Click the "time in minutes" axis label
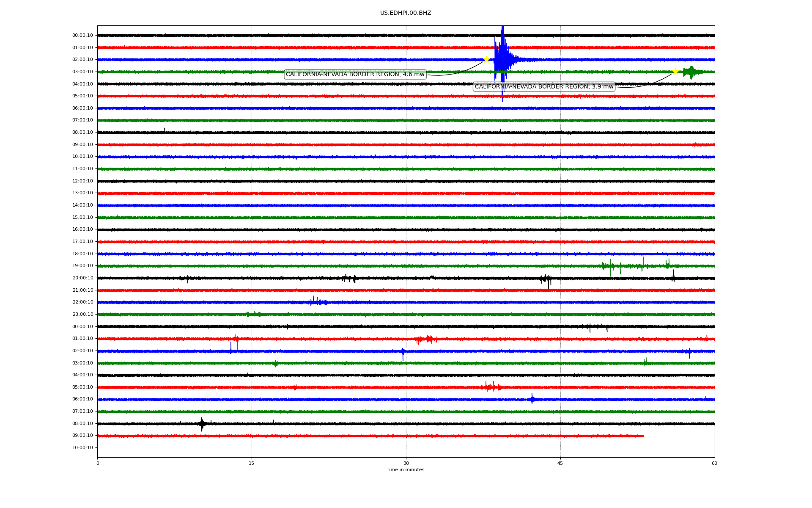Image resolution: width=812 pixels, height=508 pixels. [x=406, y=469]
